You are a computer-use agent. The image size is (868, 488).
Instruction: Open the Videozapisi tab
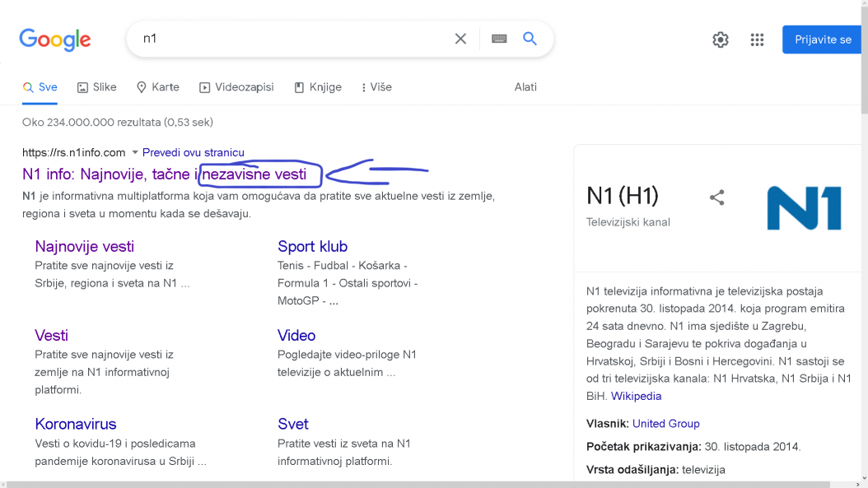point(236,87)
